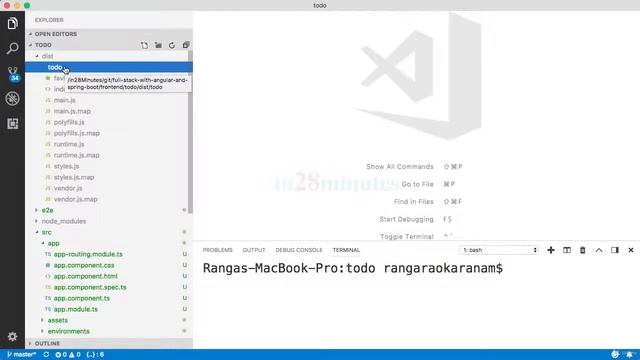The height and width of the screenshot is (360, 640).
Task: Switch to DEBUG CONSOLE tab
Action: click(x=299, y=250)
